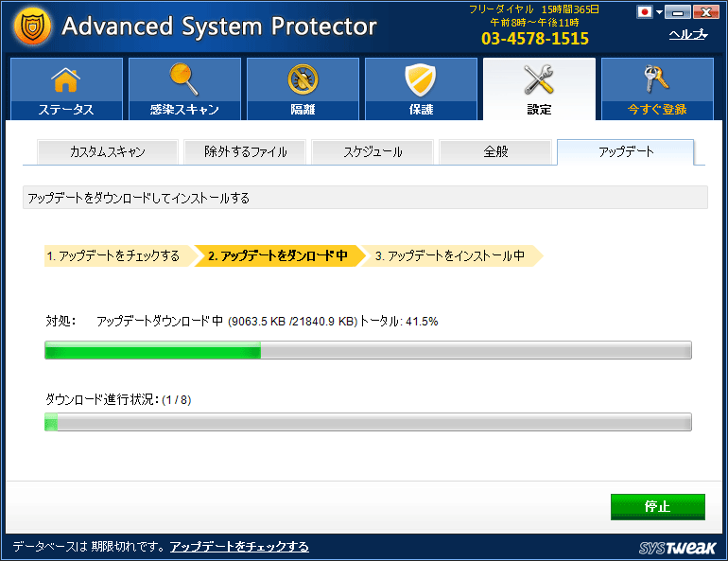Click the total download progress bar
728x561 pixels.
(368, 350)
